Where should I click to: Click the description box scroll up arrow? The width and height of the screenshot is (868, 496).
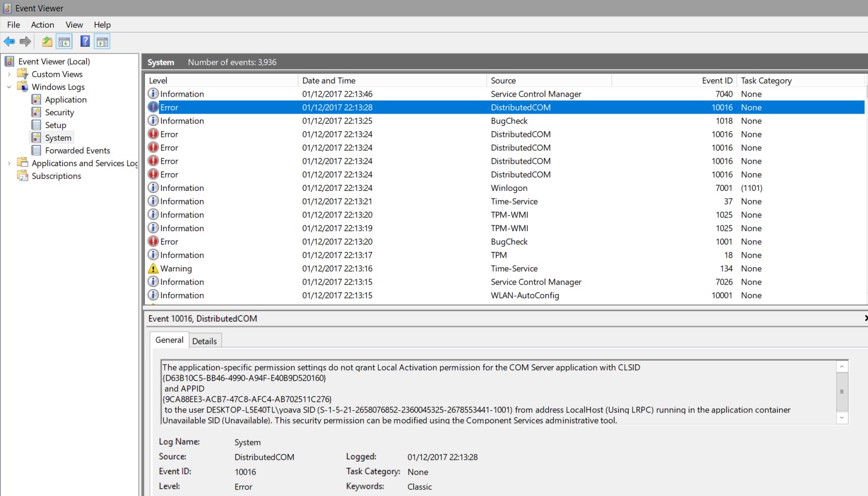842,367
